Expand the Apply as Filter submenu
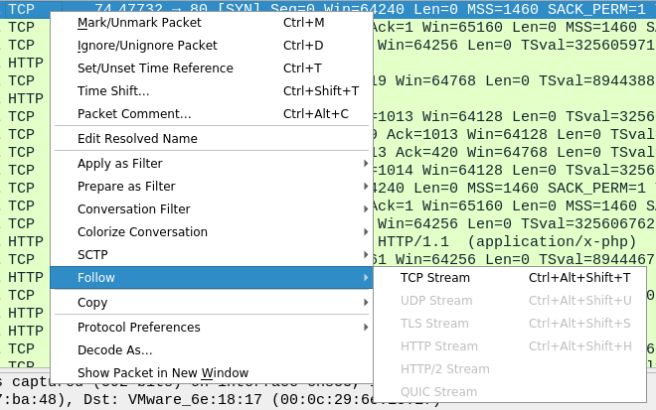 120,164
